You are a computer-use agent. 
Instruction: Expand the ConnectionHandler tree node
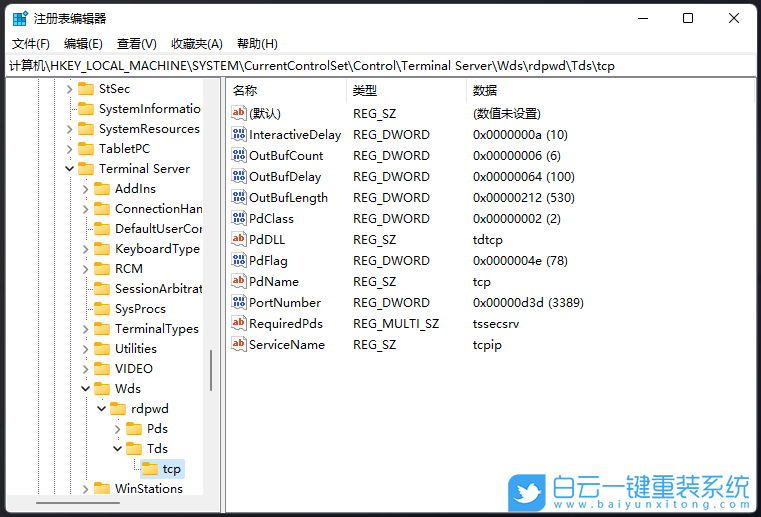[85, 209]
